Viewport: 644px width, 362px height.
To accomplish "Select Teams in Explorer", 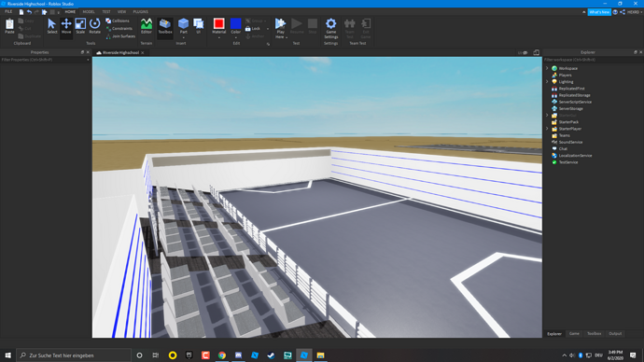I will click(564, 135).
